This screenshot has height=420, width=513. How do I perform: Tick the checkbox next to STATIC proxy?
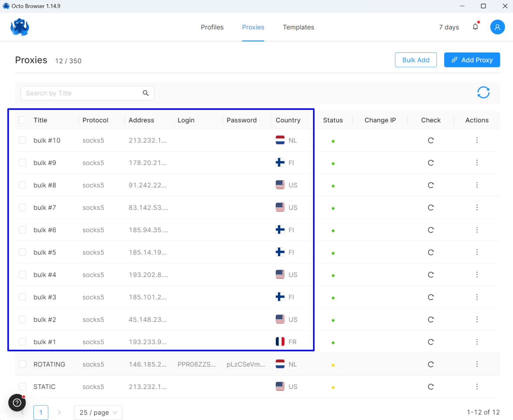[22, 386]
